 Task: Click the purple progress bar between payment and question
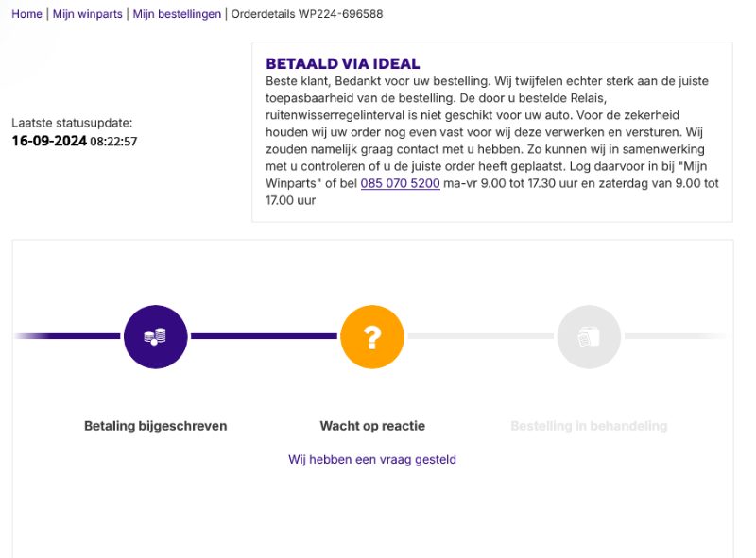[264, 336]
